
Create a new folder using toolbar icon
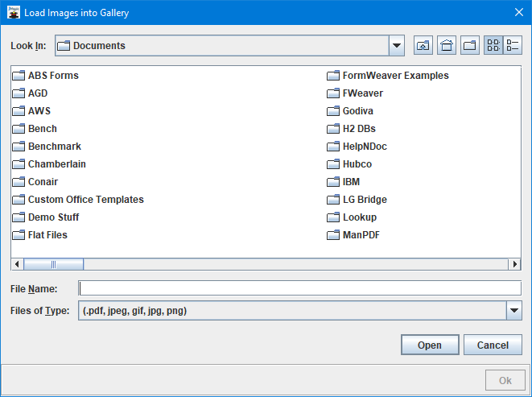point(470,45)
